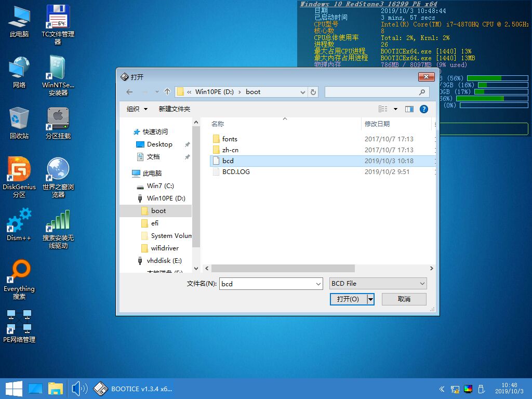
Task: Launch WinNTSetup 安装器 shortcut
Action: [58, 75]
